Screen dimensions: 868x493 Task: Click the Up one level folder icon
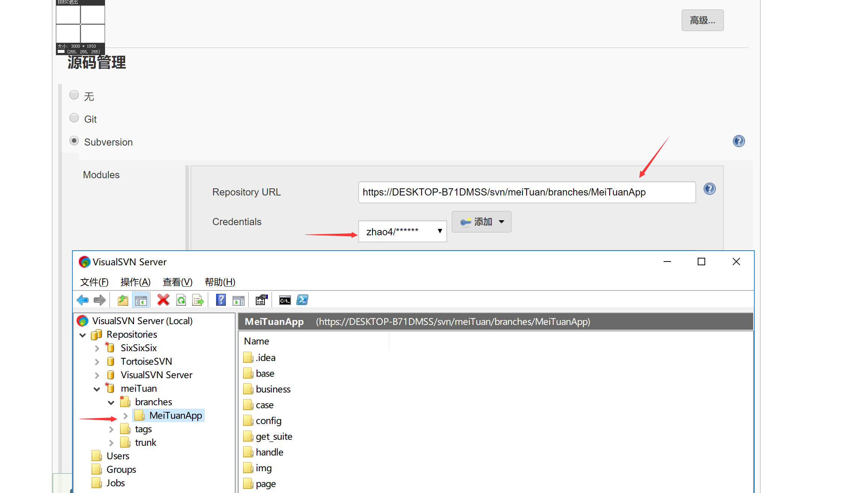[x=122, y=300]
